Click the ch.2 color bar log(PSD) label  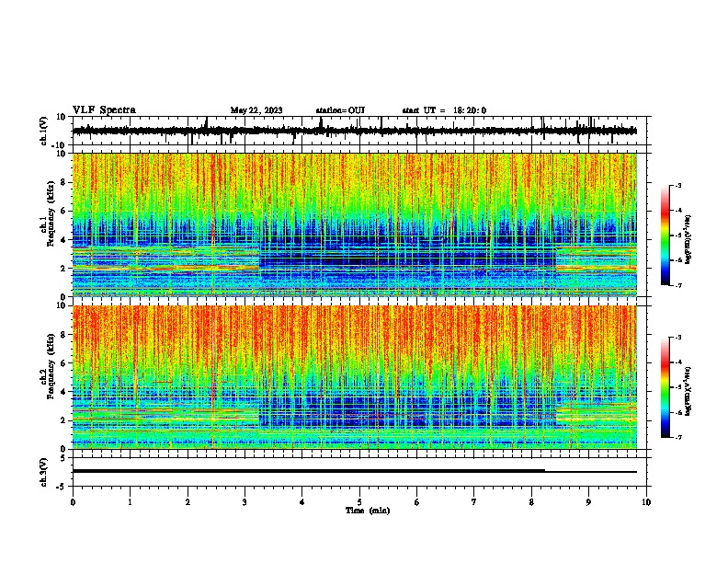(x=688, y=392)
